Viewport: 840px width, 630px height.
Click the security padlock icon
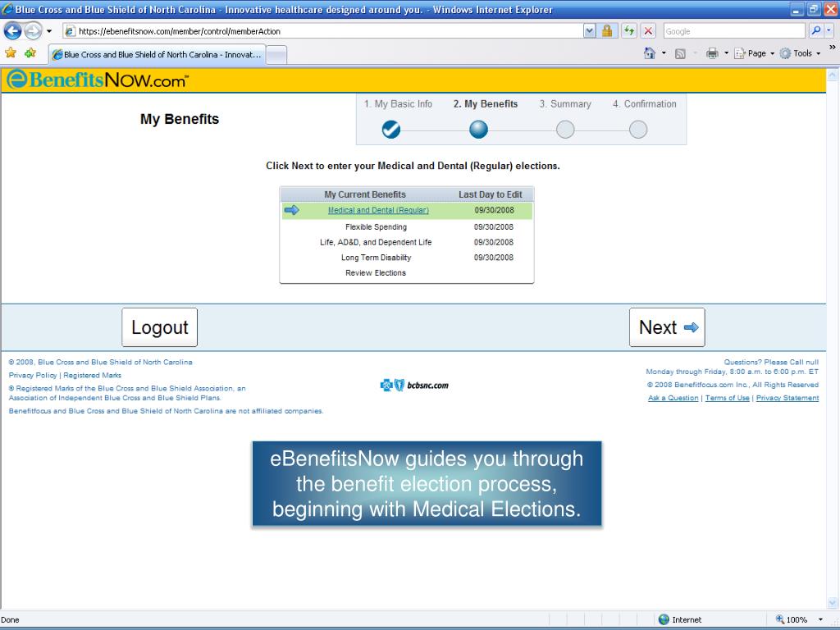click(607, 31)
